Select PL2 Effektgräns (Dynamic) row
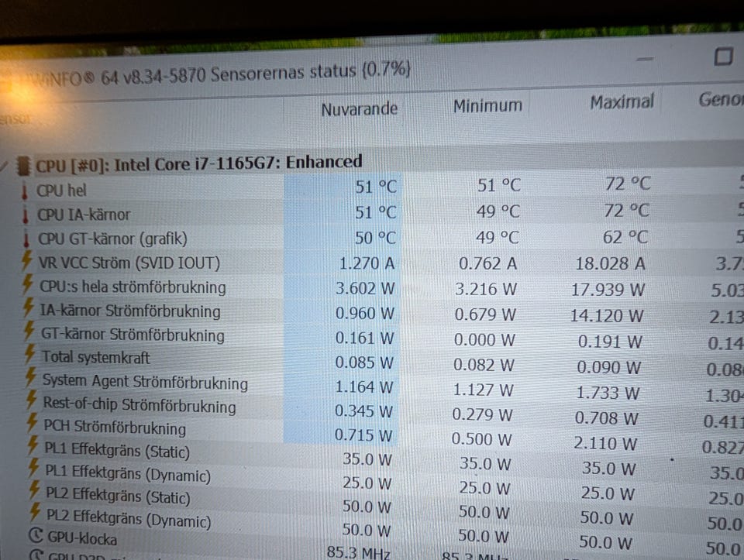Viewport: 744px width, 560px height. click(372, 531)
